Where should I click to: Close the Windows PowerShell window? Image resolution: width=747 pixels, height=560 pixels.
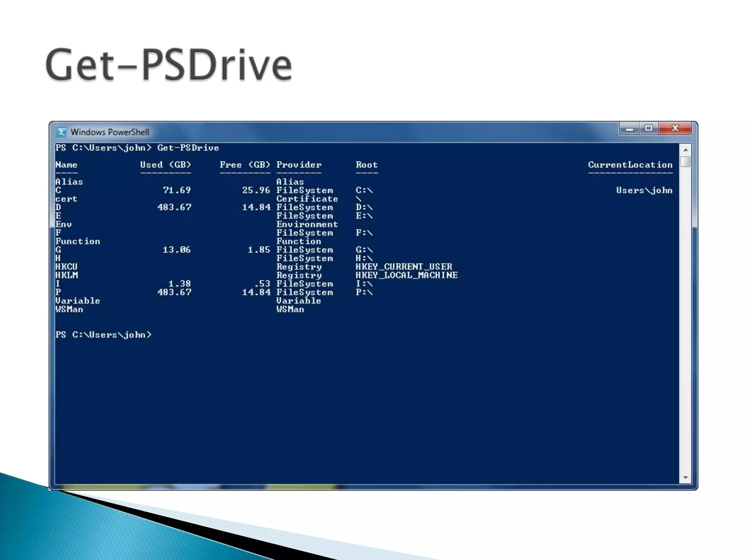[x=675, y=128]
